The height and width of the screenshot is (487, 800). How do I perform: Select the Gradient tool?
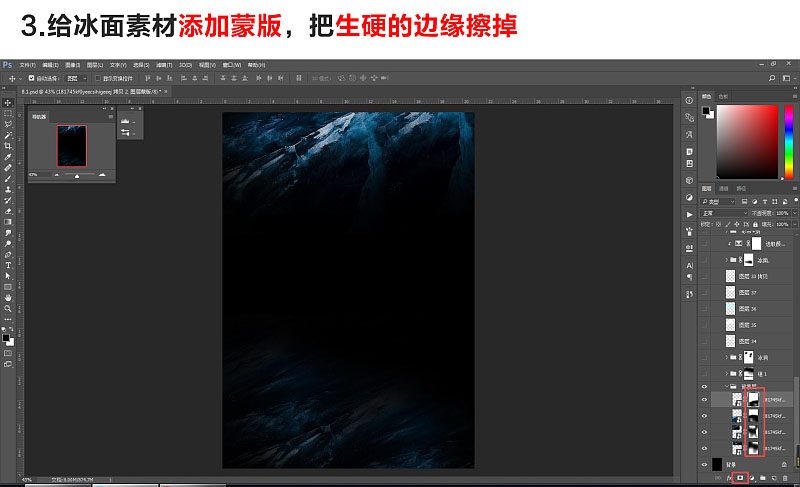coord(8,222)
